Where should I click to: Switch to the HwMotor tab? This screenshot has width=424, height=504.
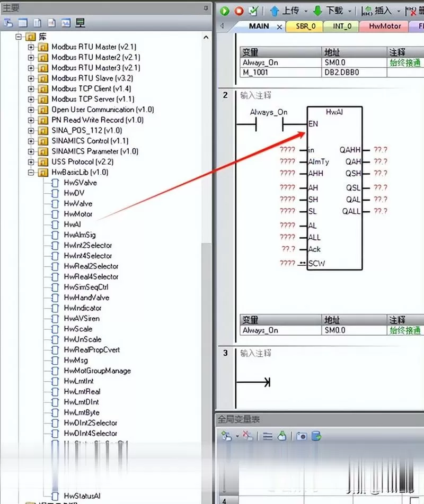point(385,26)
